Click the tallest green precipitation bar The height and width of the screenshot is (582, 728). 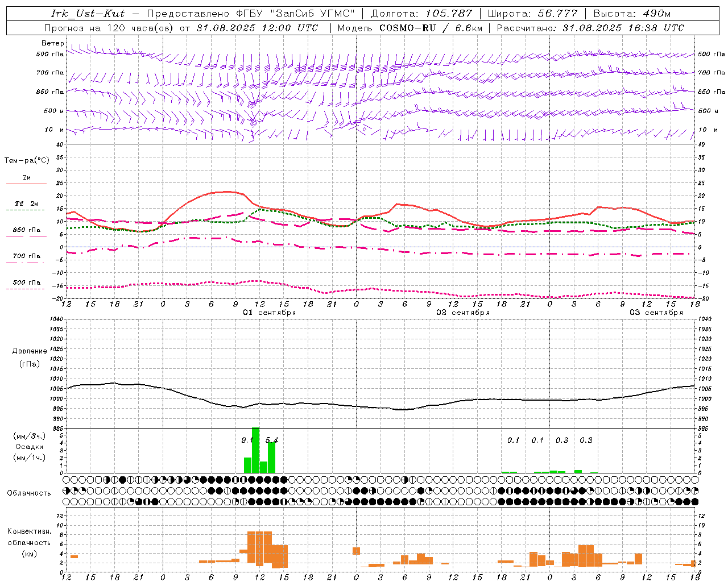[255, 450]
